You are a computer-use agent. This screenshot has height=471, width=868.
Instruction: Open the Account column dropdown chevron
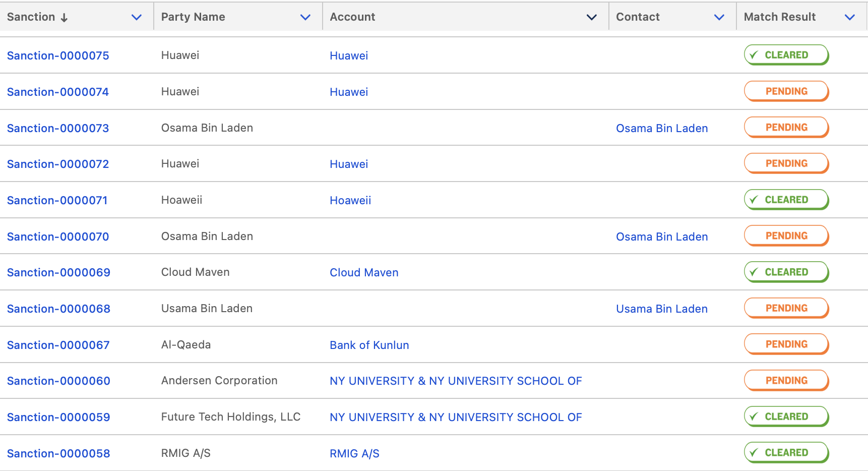pyautogui.click(x=592, y=17)
